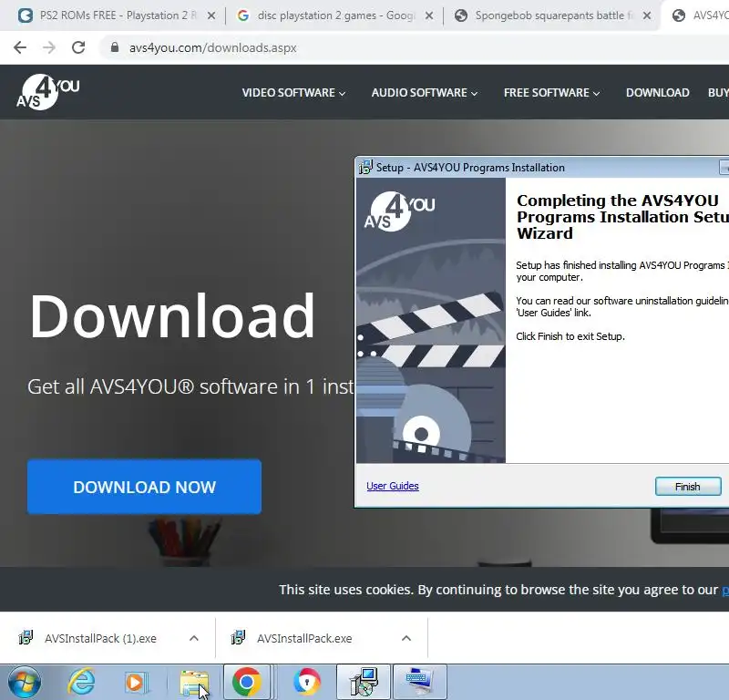
Task: Click the 'Download' page heading text
Action: point(172,315)
